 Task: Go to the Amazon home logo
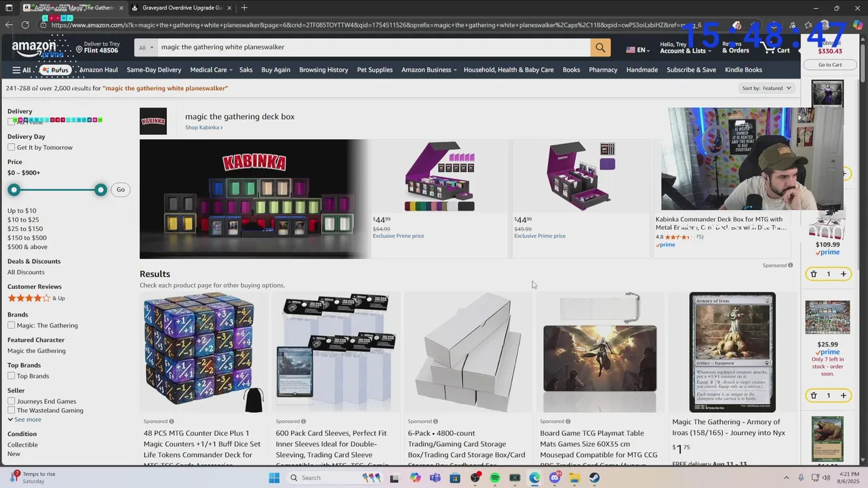click(x=34, y=48)
